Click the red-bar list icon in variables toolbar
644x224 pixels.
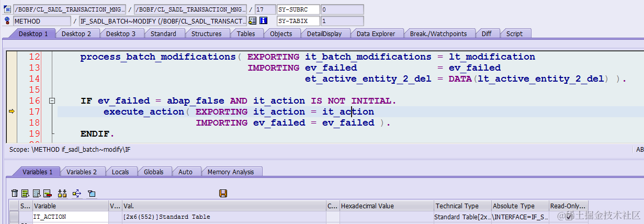tap(47, 194)
